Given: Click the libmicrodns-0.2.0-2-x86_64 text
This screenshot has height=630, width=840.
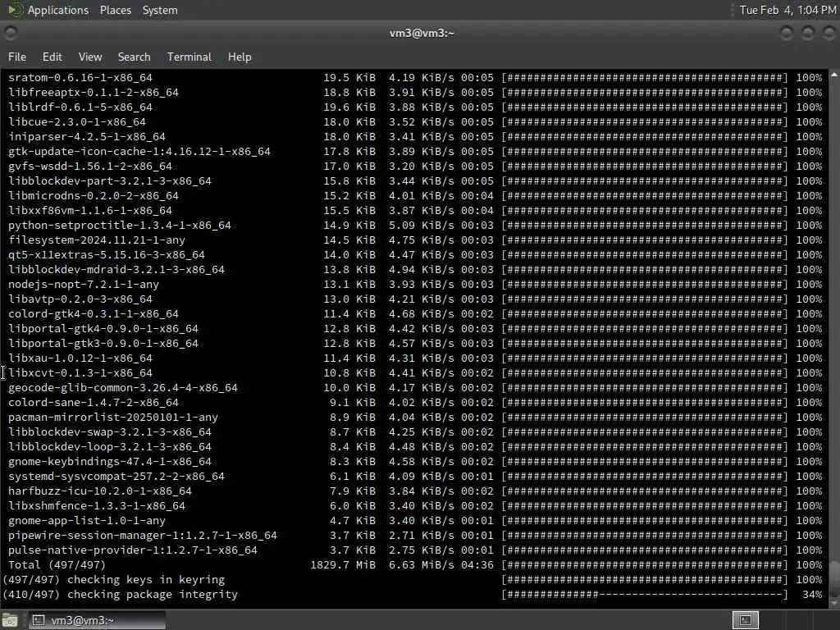Looking at the screenshot, I should 94,195.
